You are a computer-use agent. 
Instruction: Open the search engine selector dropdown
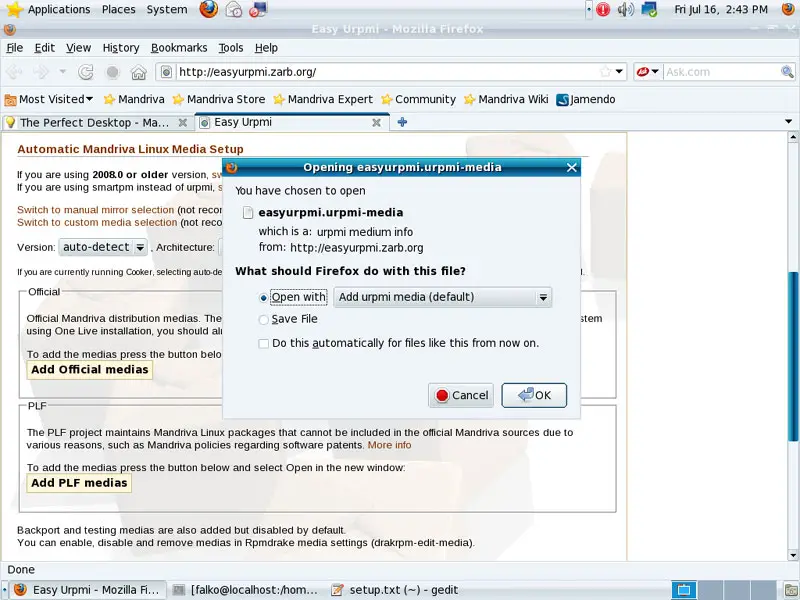pyautogui.click(x=648, y=72)
